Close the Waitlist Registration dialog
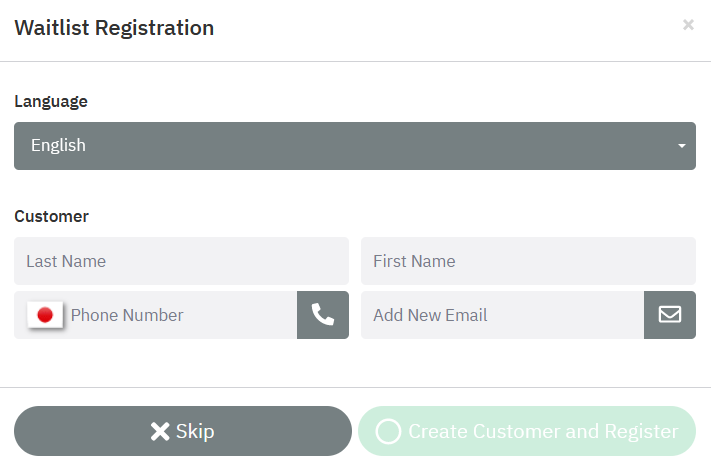The width and height of the screenshot is (711, 469). (x=688, y=25)
